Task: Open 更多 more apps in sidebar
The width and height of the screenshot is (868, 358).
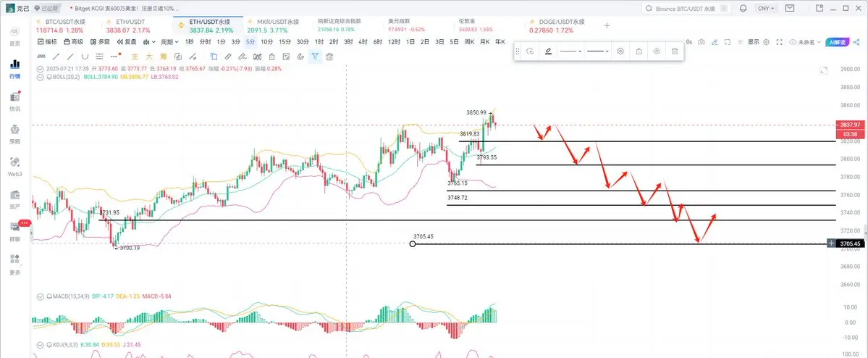Action: tap(15, 264)
